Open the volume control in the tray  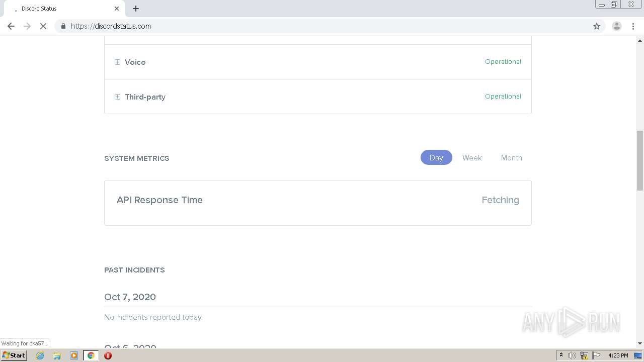(572, 355)
